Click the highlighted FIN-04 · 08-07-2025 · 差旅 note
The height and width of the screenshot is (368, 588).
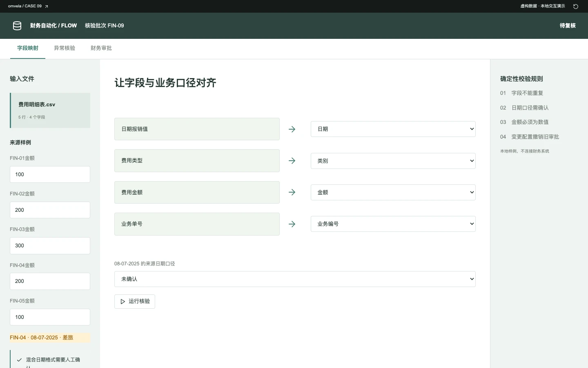pos(50,338)
